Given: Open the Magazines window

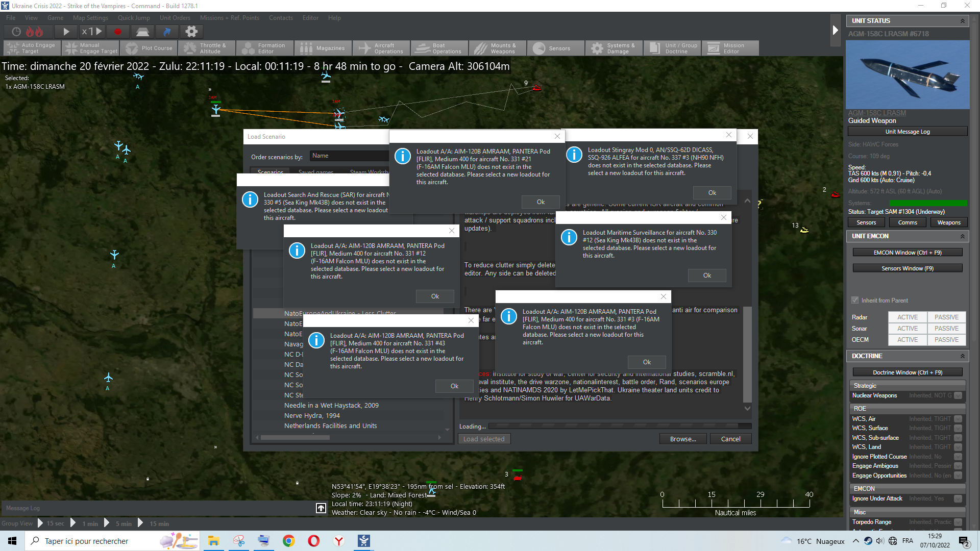Looking at the screenshot, I should [x=323, y=48].
